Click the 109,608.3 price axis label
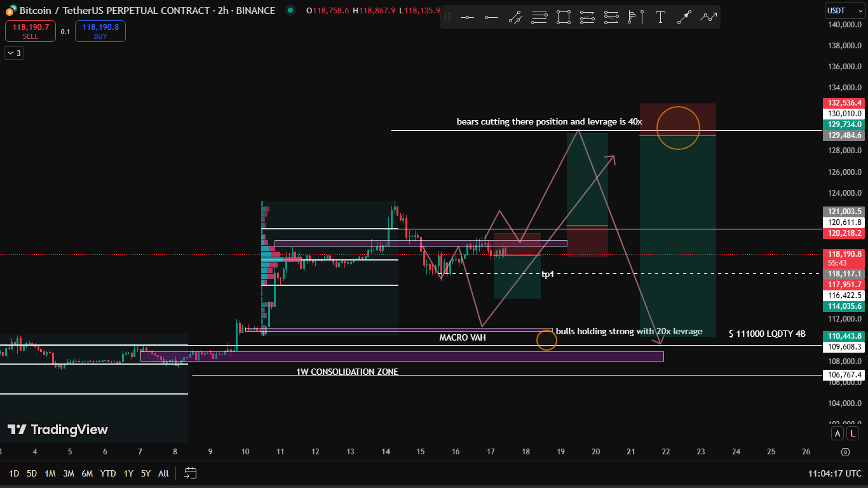Screen dimensions: 868x488 843,347
